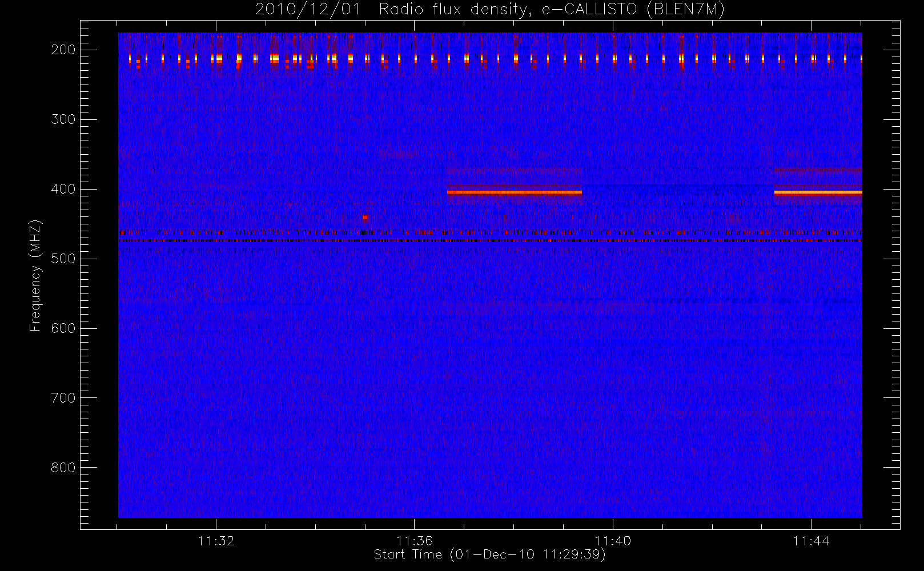Click the 11:40 time tick label
Screen dimensions: 924x571
[x=613, y=541]
